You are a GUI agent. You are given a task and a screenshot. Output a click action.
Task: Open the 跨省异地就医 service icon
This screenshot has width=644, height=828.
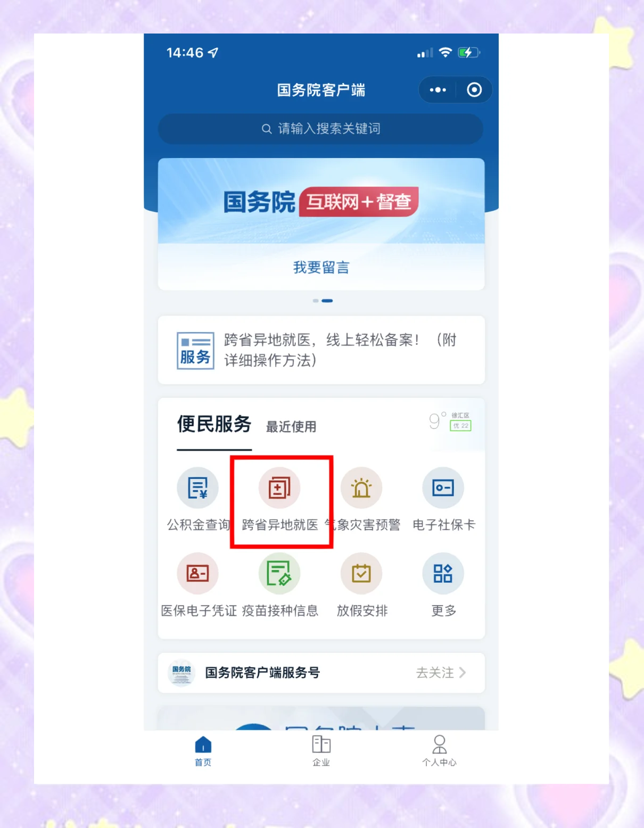point(279,487)
